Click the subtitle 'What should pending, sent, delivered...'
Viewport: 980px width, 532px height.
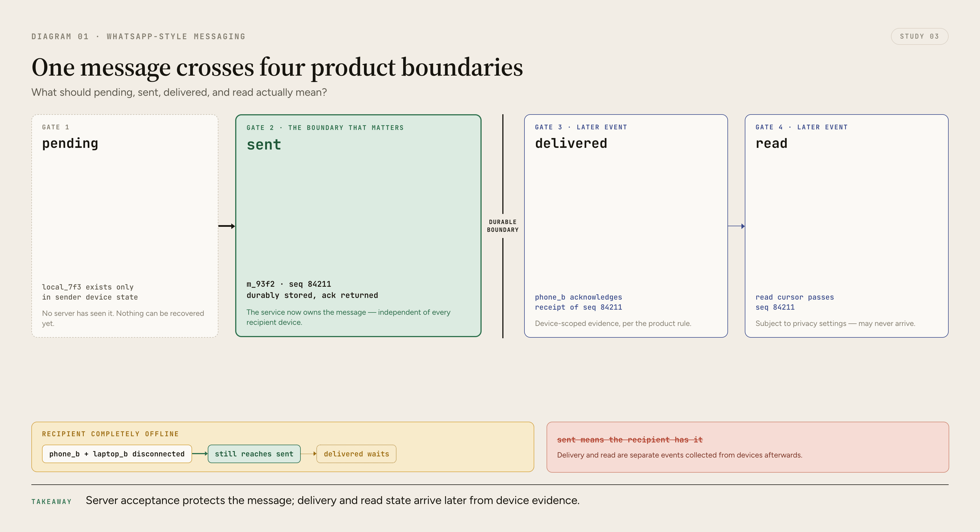[179, 92]
